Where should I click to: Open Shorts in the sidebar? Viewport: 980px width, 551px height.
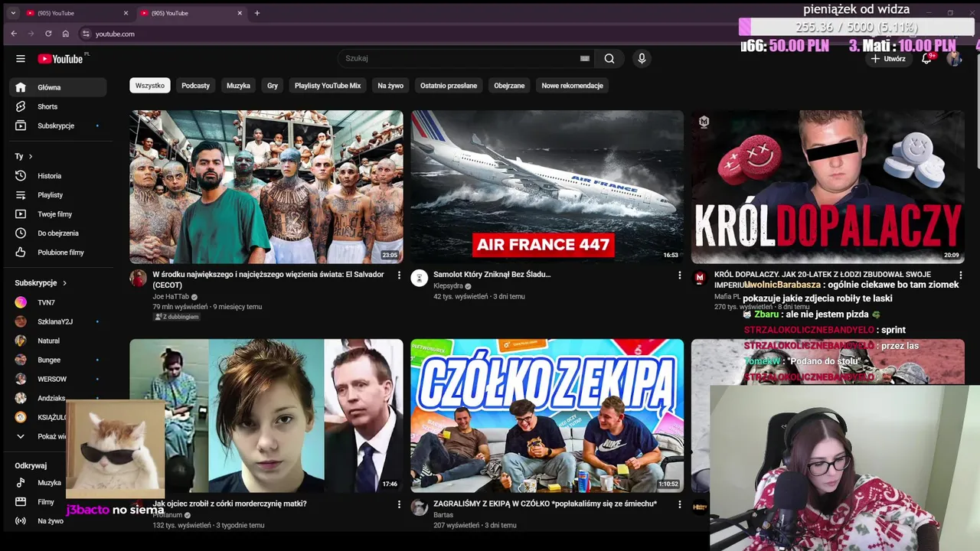pyautogui.click(x=58, y=106)
